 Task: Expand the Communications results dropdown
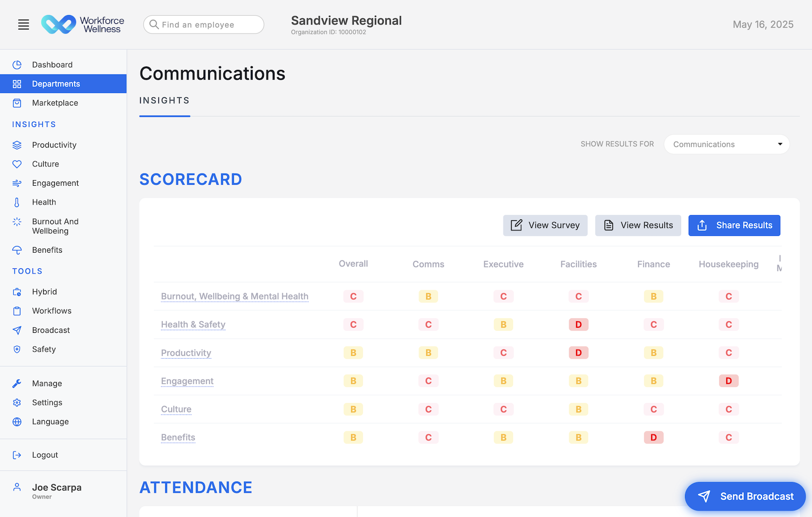click(x=726, y=145)
